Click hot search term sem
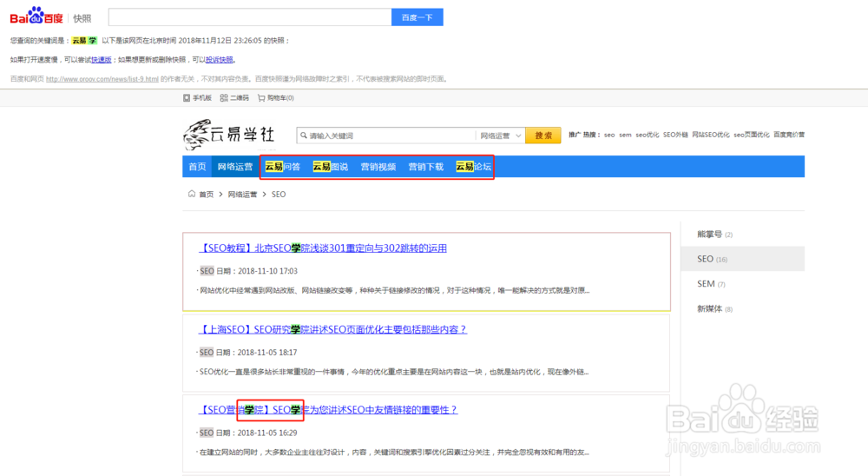 point(625,135)
